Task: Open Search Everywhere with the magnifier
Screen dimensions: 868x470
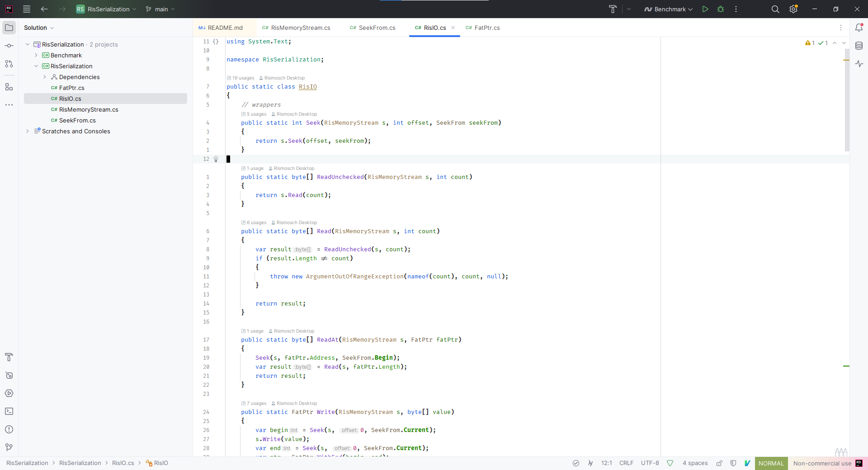Action: tap(775, 9)
